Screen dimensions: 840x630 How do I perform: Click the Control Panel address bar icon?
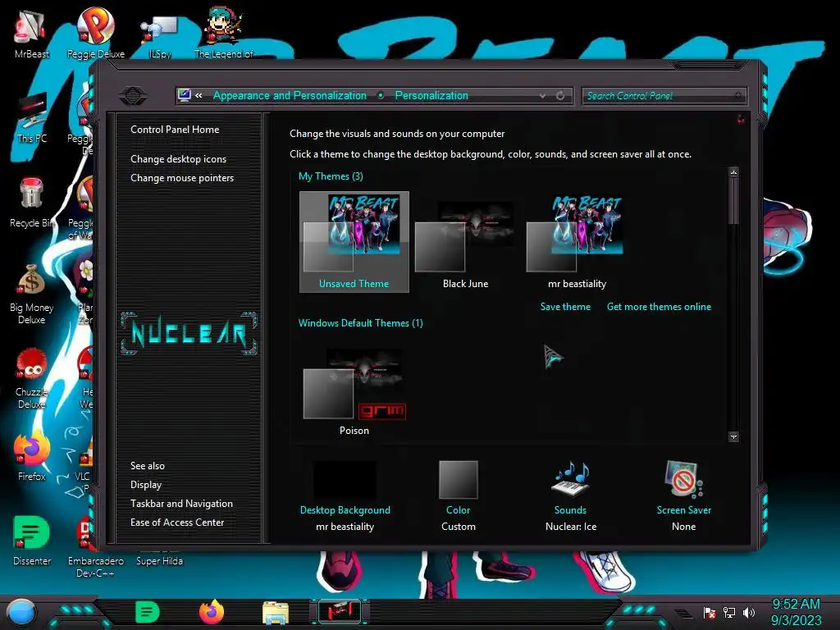(185, 95)
